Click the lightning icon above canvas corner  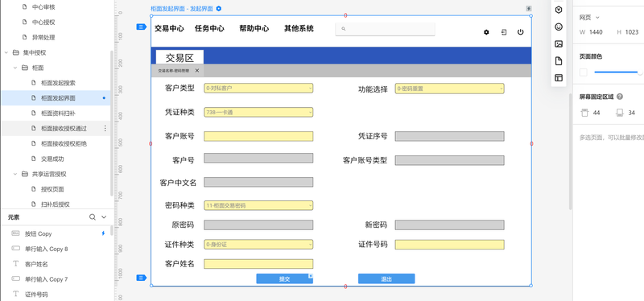(x=529, y=8)
